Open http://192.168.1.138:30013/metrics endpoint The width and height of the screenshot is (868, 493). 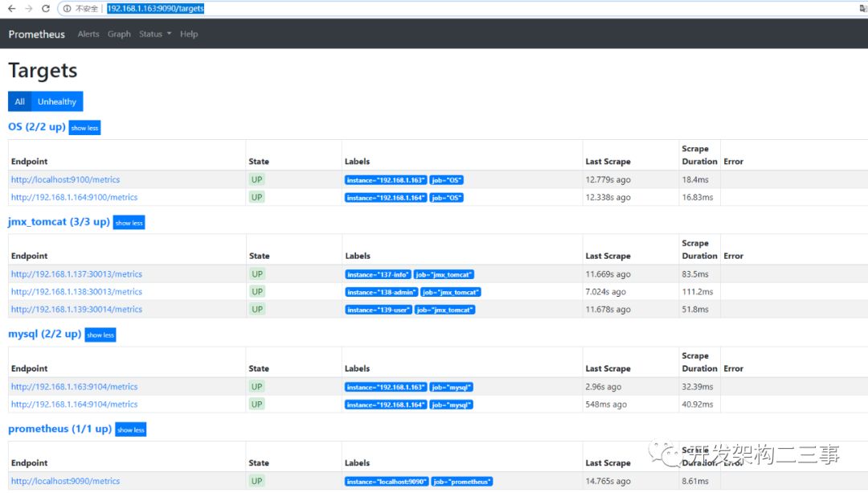pyautogui.click(x=76, y=292)
